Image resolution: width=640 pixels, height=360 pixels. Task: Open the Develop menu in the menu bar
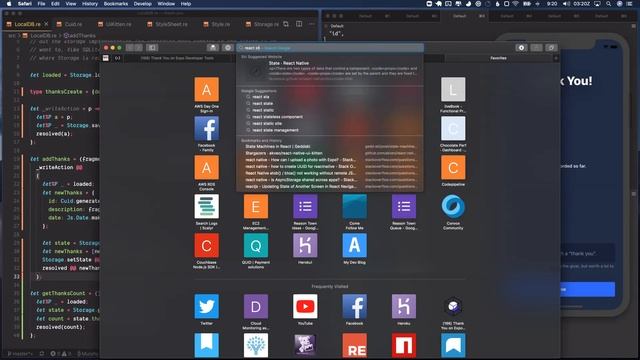pos(142,4)
